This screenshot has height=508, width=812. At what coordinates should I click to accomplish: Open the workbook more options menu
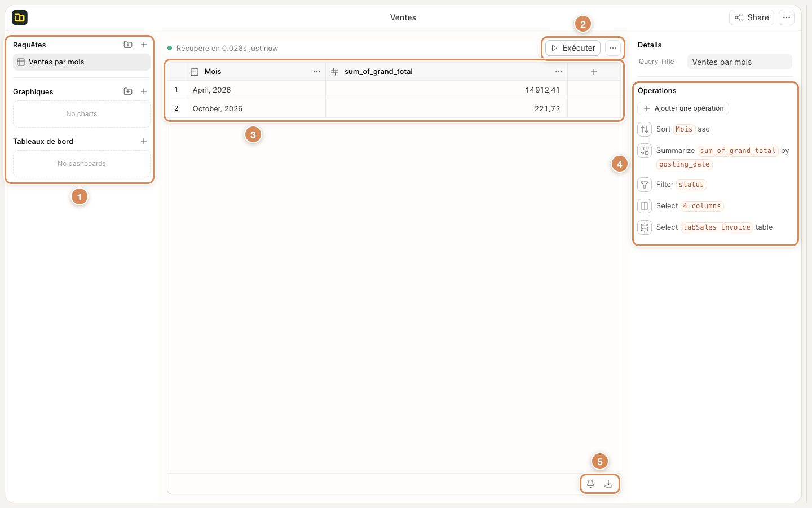click(787, 17)
